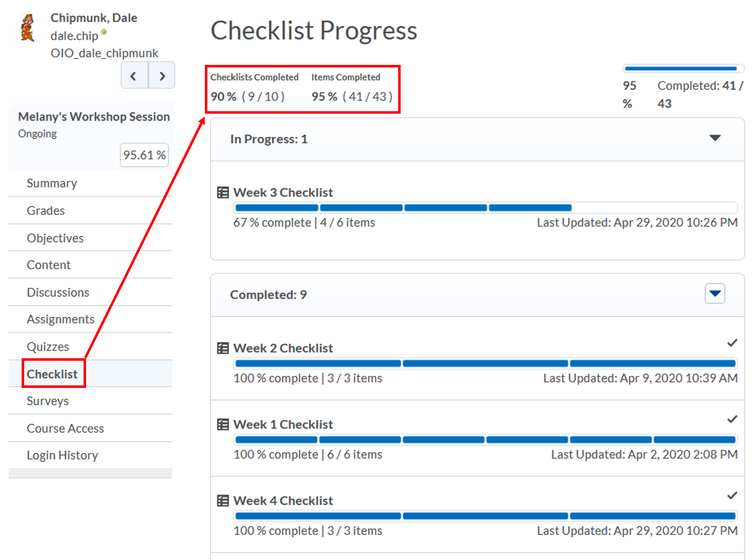Click the checkmark on Week 4 Checklist

[732, 495]
